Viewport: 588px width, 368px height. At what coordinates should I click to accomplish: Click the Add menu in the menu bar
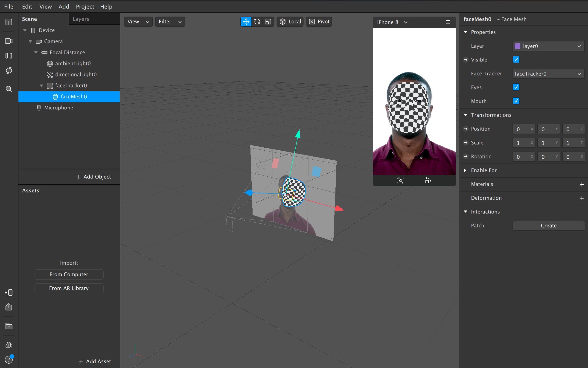coord(64,6)
